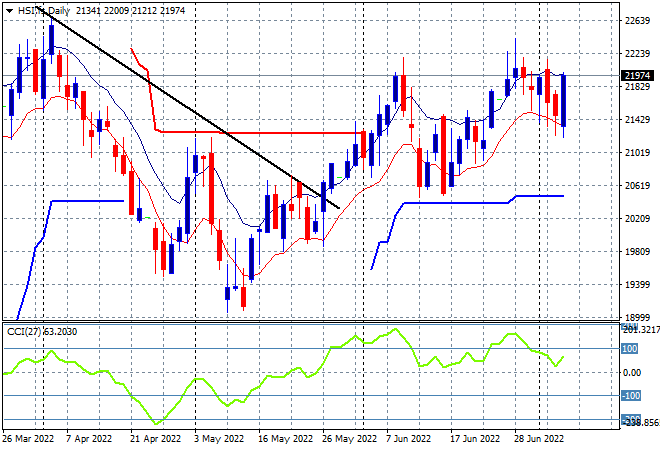Click the 21019 price axis label
Viewport: 660px width, 450px height.
pos(637,152)
